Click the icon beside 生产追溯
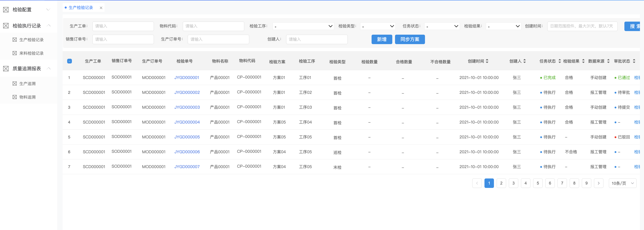Screen dimensions: 644x230 (x=15, y=83)
